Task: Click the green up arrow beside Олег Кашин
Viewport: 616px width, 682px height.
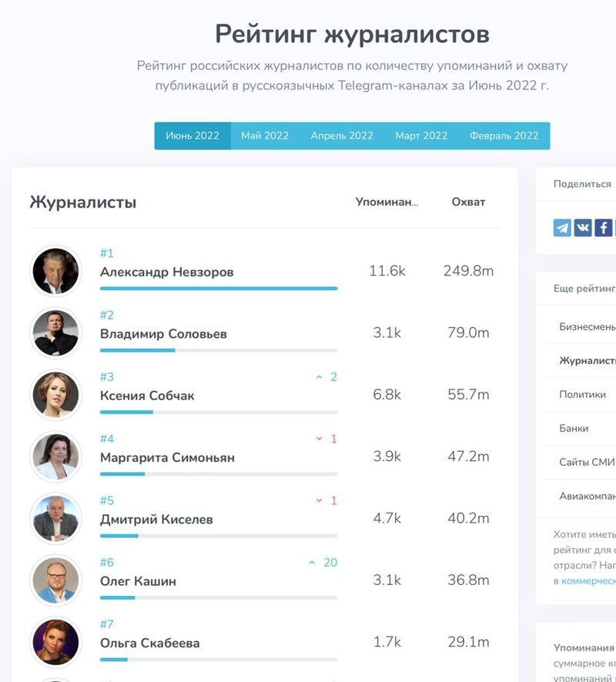Action: click(312, 563)
